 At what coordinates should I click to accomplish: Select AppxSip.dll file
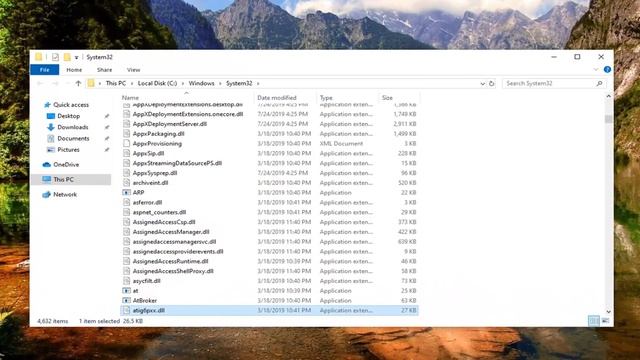click(148, 153)
